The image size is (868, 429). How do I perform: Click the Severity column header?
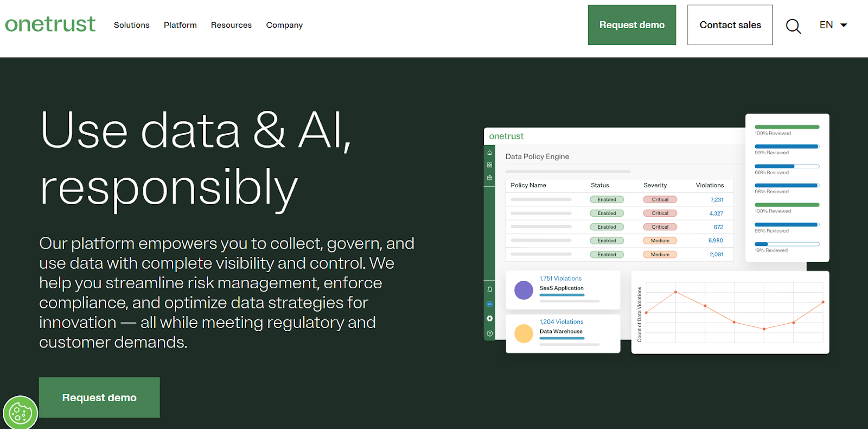point(655,185)
